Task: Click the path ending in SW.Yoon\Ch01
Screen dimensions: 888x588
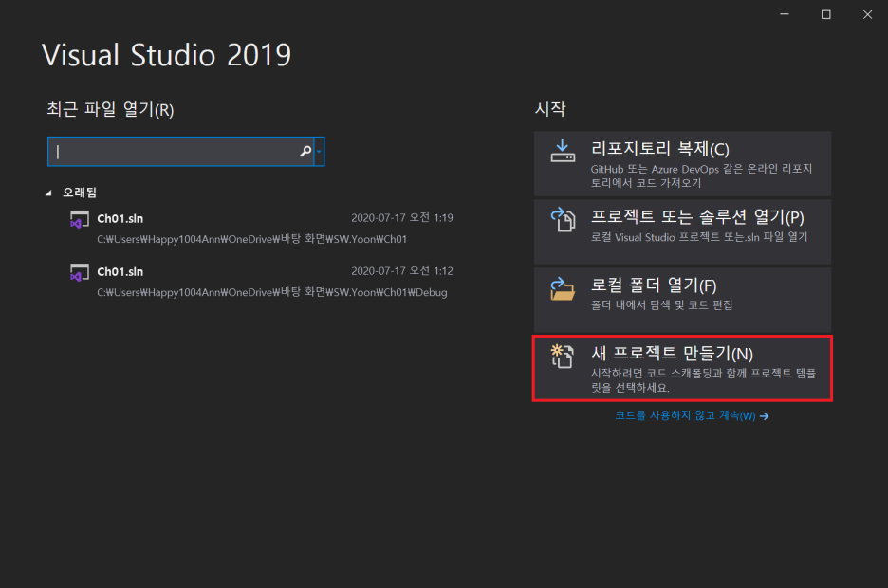Action: 251,239
